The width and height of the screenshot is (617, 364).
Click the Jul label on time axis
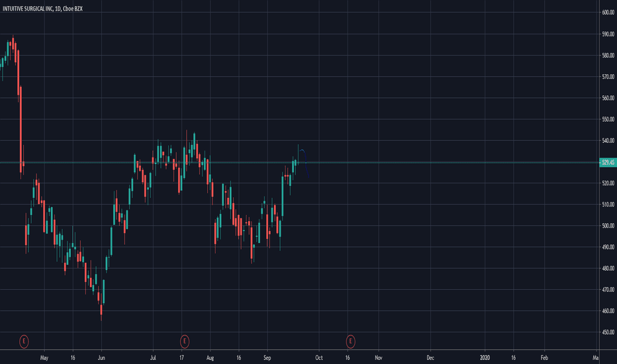point(153,357)
